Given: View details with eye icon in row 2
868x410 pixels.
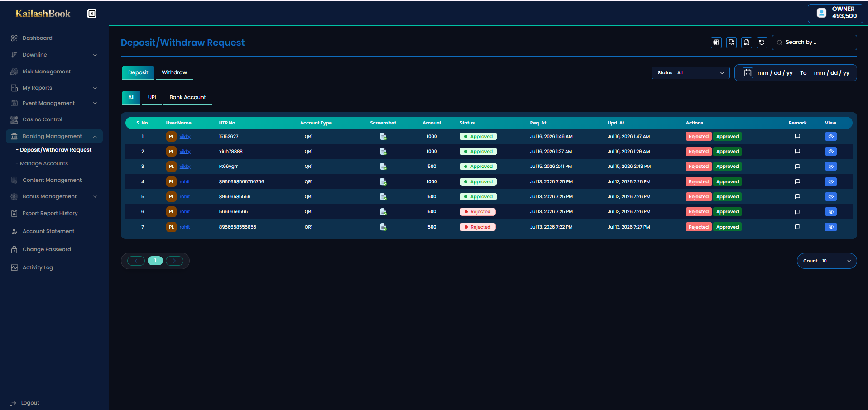Looking at the screenshot, I should click(830, 151).
